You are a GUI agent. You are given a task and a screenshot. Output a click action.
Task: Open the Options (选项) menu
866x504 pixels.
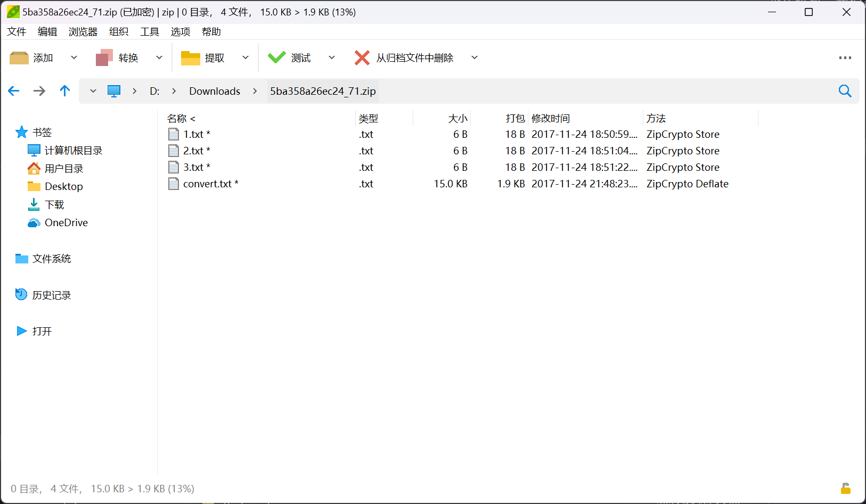[181, 31]
